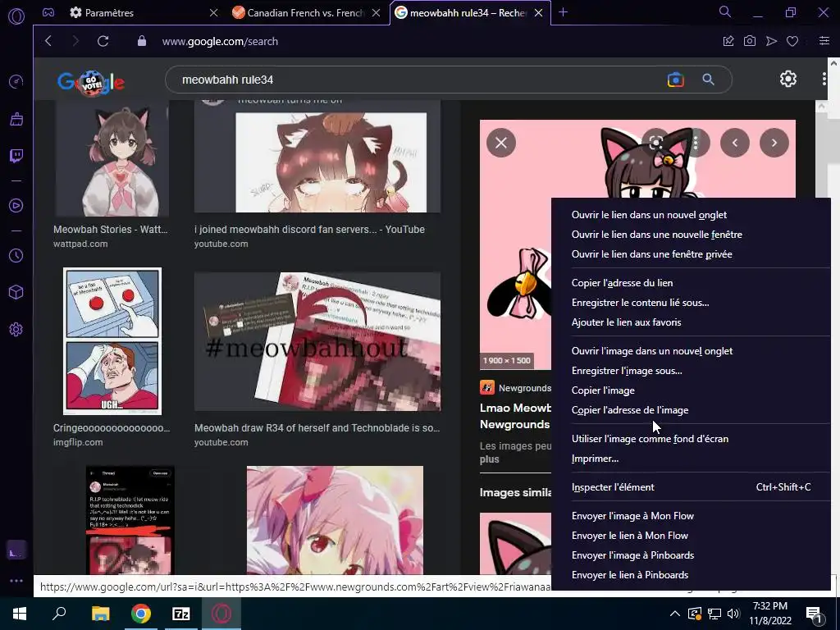The width and height of the screenshot is (840, 630).
Task: Open the Windows Start menu
Action: (x=20, y=614)
